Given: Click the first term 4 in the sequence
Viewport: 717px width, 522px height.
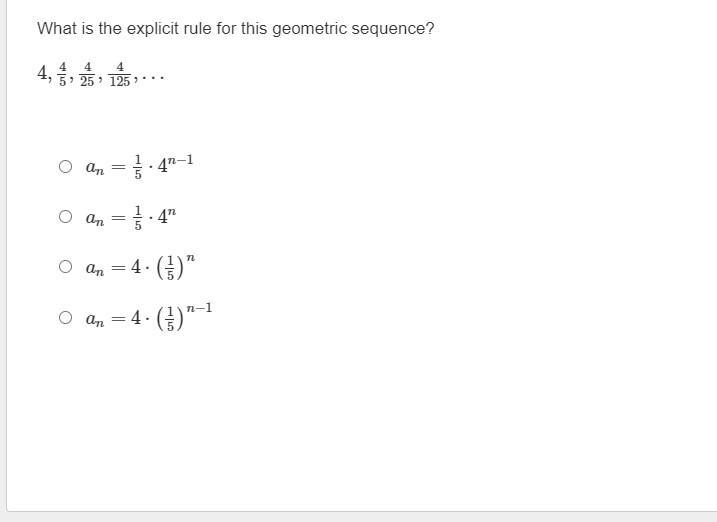Looking at the screenshot, I should click(x=43, y=73).
